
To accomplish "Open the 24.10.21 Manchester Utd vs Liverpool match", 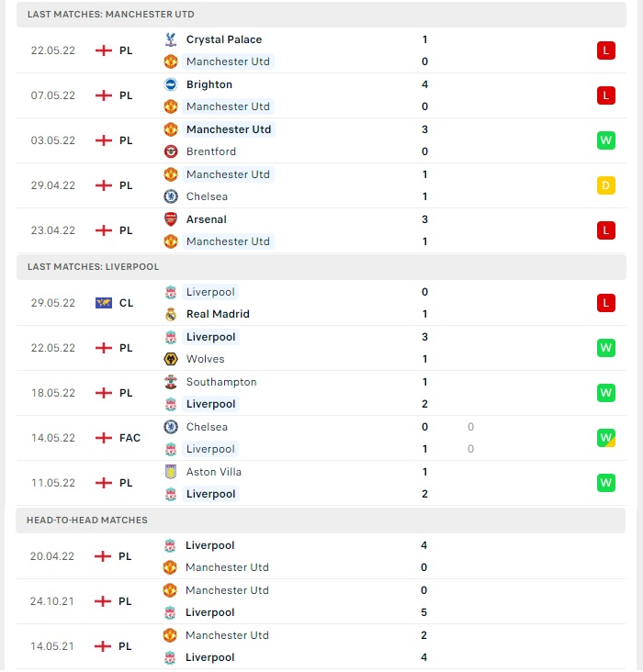I will [321, 601].
